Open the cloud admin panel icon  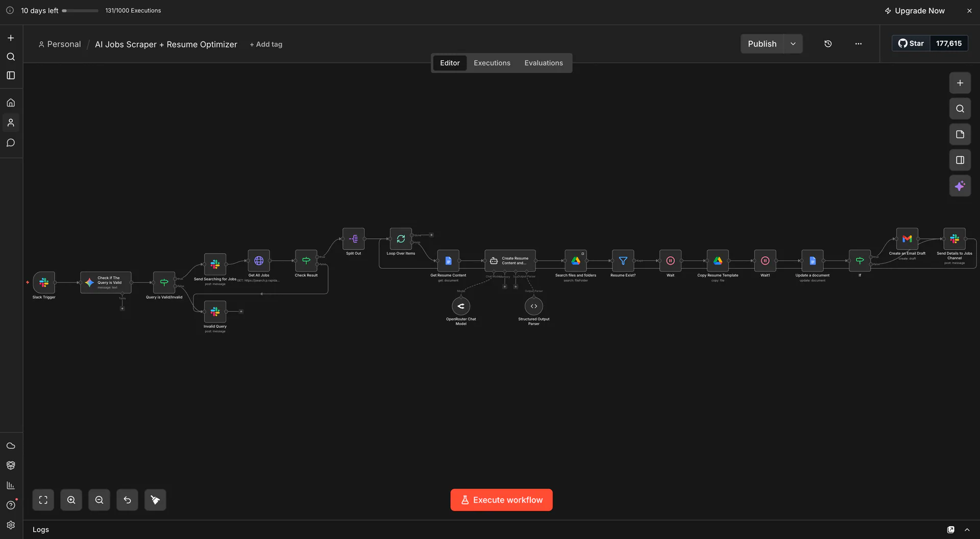click(11, 446)
